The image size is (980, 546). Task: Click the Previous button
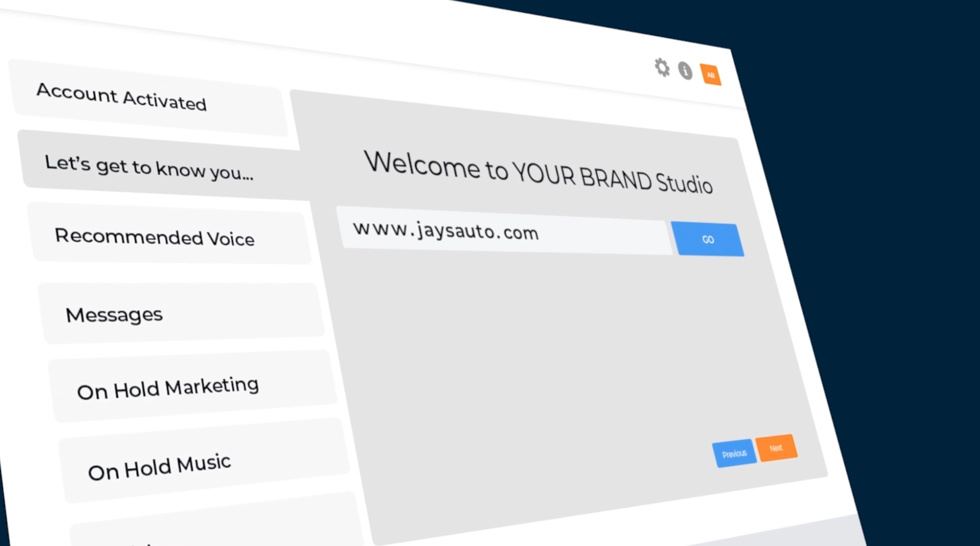pos(734,453)
